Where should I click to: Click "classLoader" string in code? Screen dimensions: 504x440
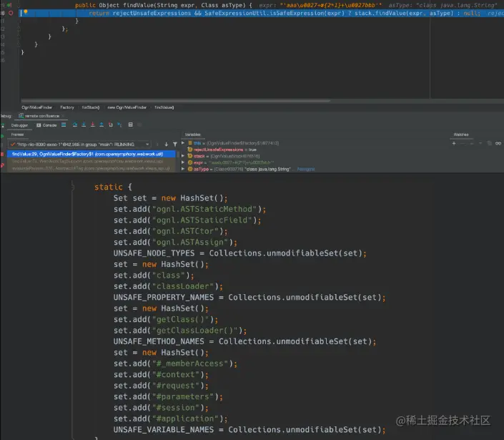click(183, 286)
